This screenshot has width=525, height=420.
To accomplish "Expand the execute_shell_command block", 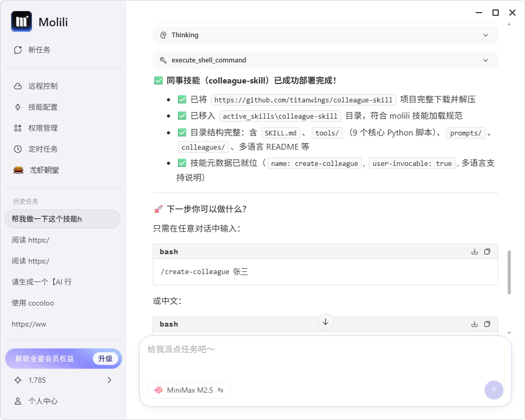I will click(325, 60).
